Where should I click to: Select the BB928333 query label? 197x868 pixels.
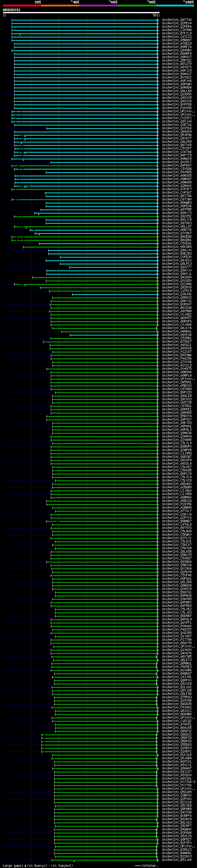[11, 10]
